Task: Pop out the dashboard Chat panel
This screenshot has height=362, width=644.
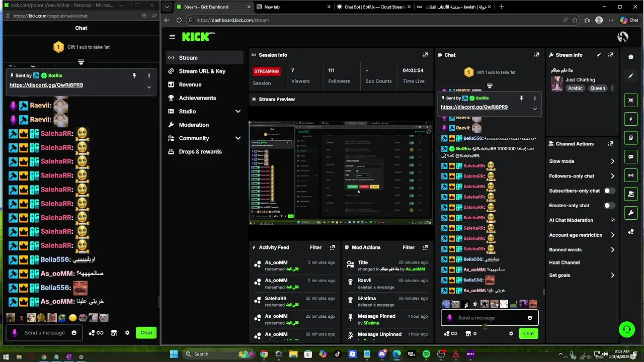Action: pyautogui.click(x=536, y=55)
